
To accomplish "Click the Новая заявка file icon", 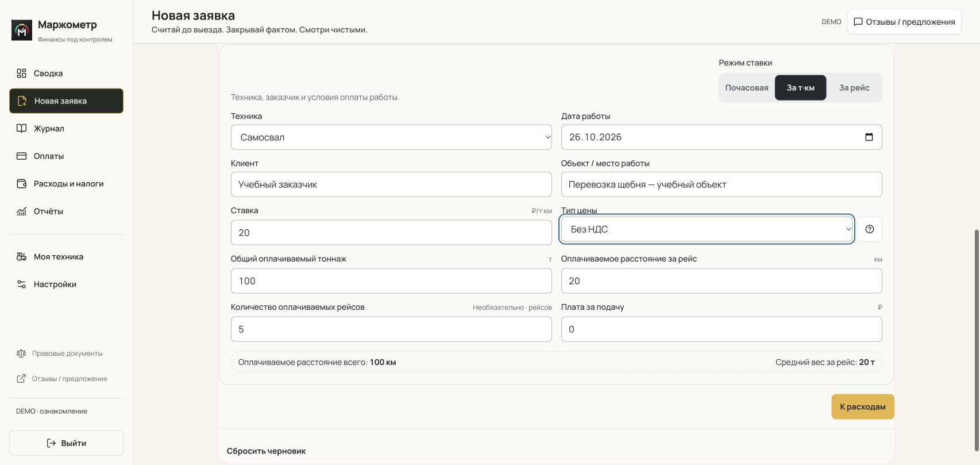I will (x=22, y=101).
